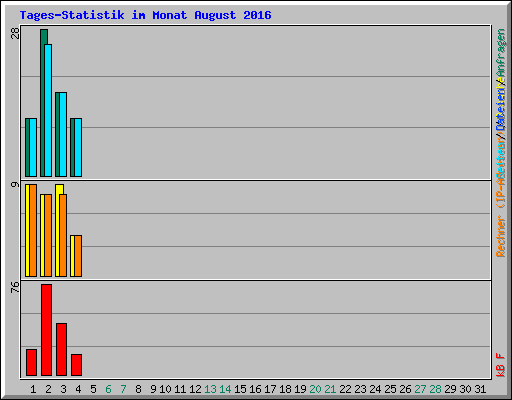The height and width of the screenshot is (400, 512).
Task: Click the green weekend day 13 label
Action: pos(210,389)
